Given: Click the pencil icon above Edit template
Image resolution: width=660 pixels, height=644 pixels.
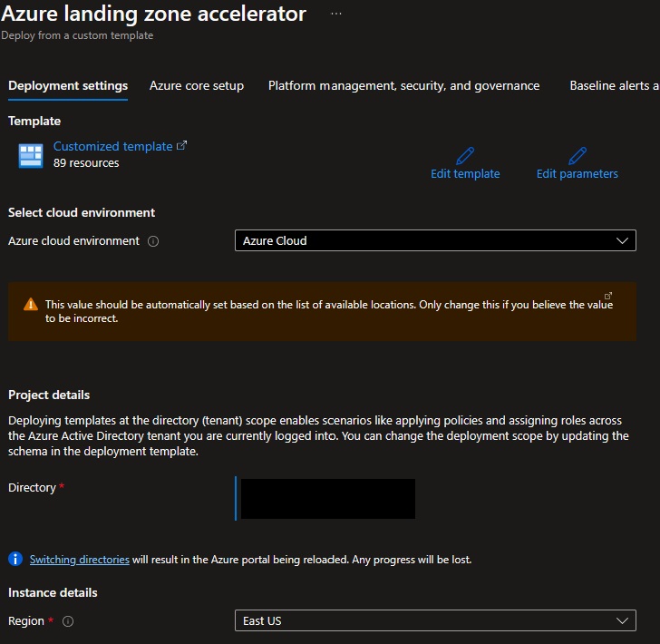Looking at the screenshot, I should 465,155.
